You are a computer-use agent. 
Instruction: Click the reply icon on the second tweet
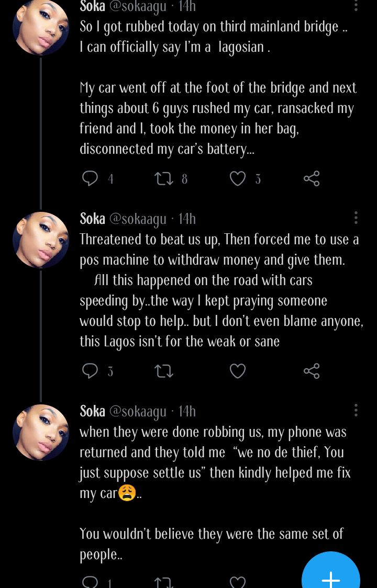click(x=91, y=371)
